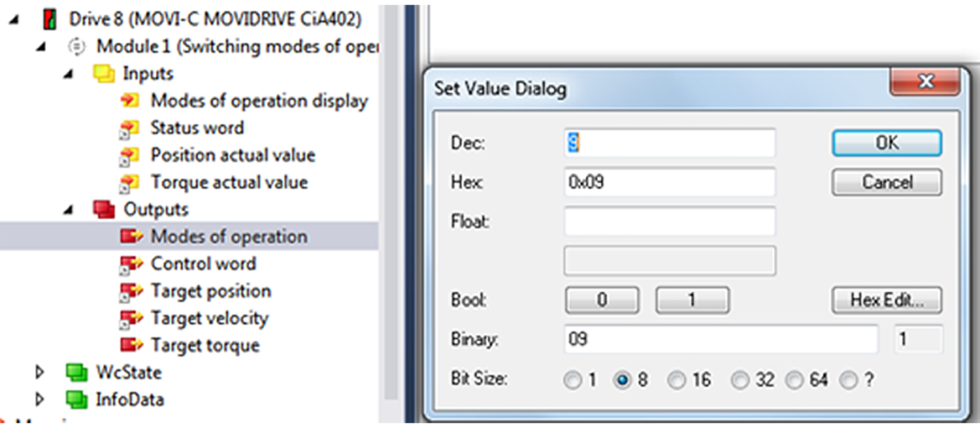Collapse the Drive 8 tree node
This screenshot has height=428, width=980.
click(14, 20)
